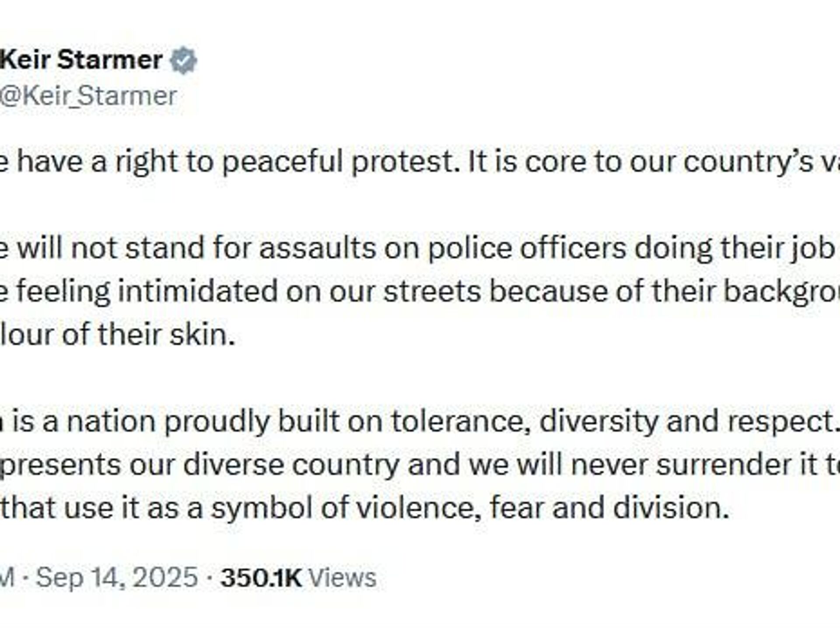The height and width of the screenshot is (628, 840).
Task: Open the Keir Starmer display name
Action: coord(82,59)
